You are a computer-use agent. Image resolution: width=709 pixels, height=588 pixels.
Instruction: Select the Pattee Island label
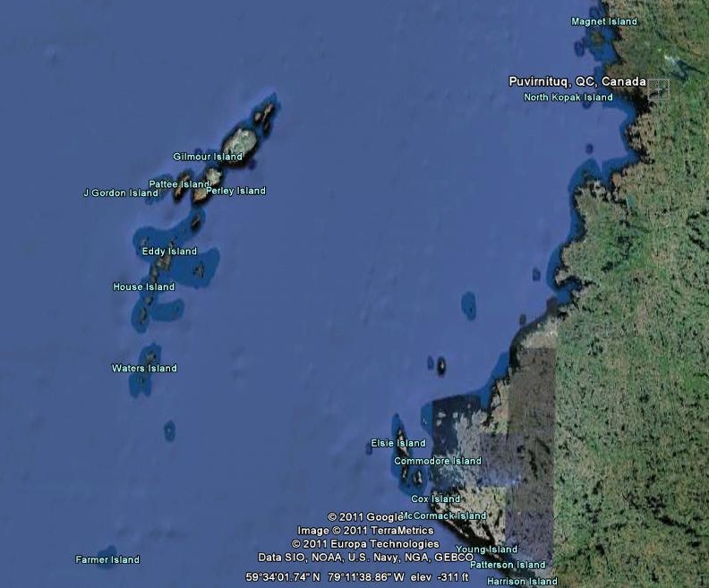(x=178, y=184)
